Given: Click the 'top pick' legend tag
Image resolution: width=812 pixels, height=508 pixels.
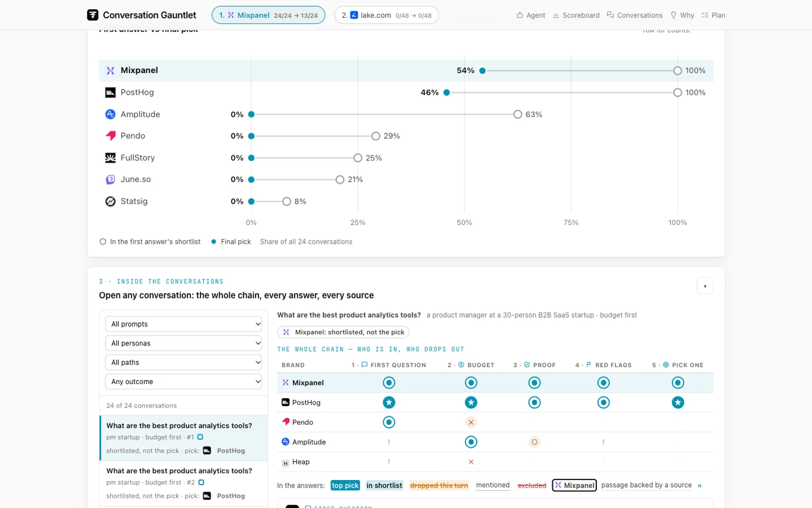Looking at the screenshot, I should click(x=345, y=486).
